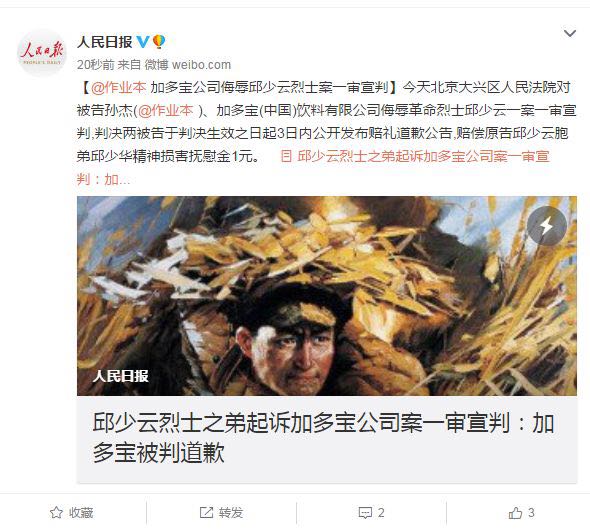Image resolution: width=590 pixels, height=531 pixels.
Task: Click the lightning bolt icon on image
Action: tap(547, 226)
